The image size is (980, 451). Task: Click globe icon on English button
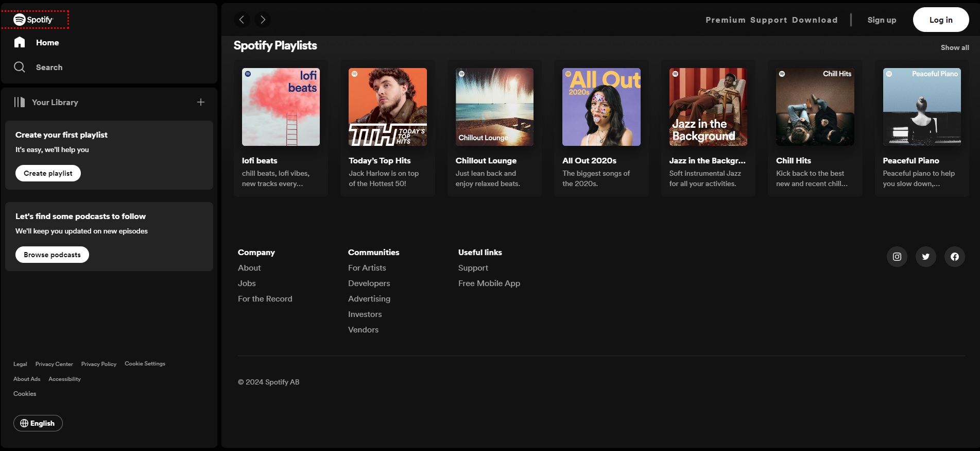(x=24, y=423)
